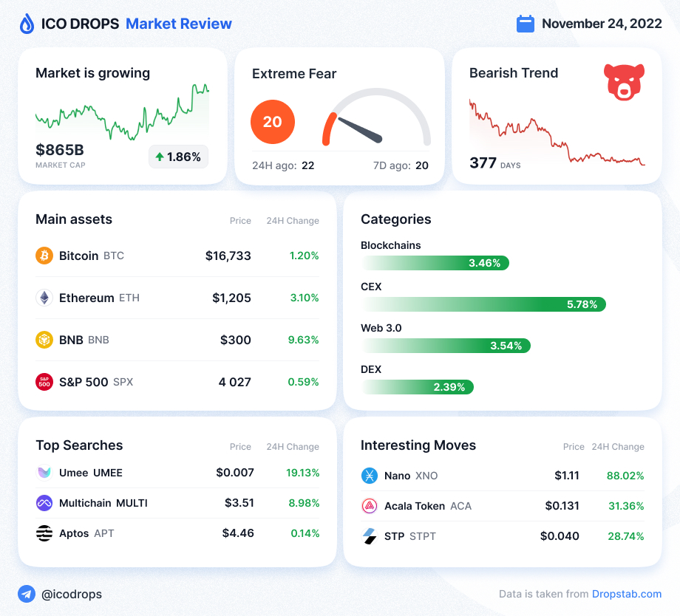Click the Telegram paper plane icon
The width and height of the screenshot is (680, 616).
pyautogui.click(x=27, y=594)
